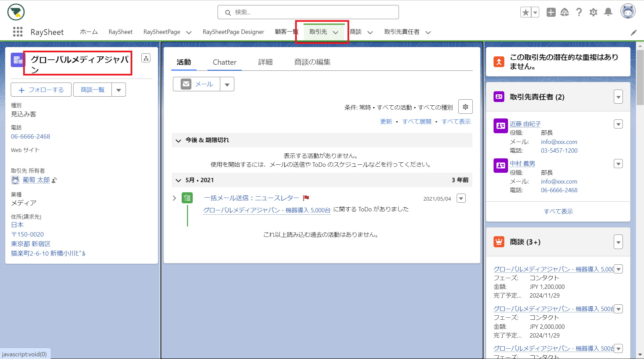Click the timeline filter settings gear
The width and height of the screenshot is (644, 359).
(465, 107)
